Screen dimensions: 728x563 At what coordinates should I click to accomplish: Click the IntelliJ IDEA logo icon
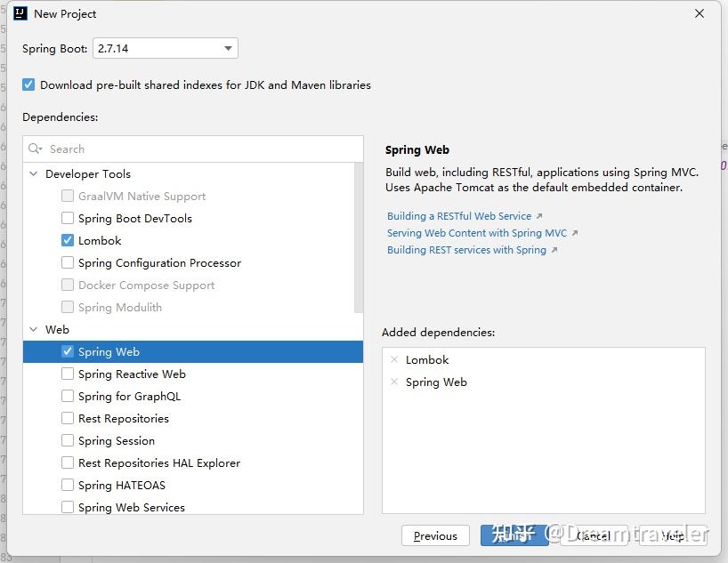tap(20, 13)
